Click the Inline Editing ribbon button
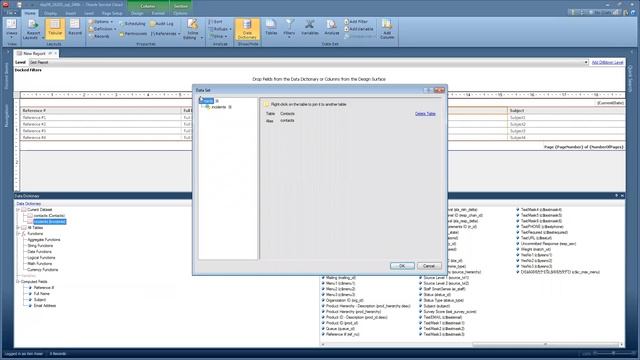Image resolution: width=640 pixels, height=360 pixels. click(x=192, y=29)
